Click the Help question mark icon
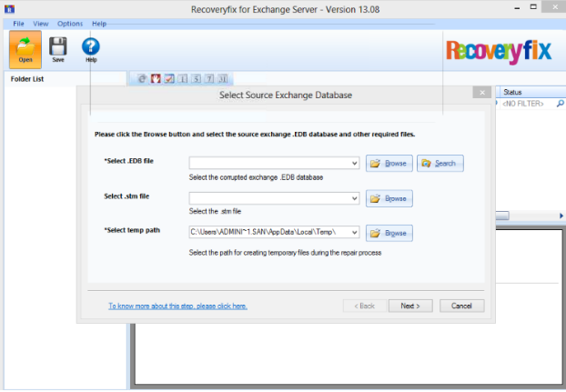This screenshot has height=392, width=566. [x=91, y=49]
